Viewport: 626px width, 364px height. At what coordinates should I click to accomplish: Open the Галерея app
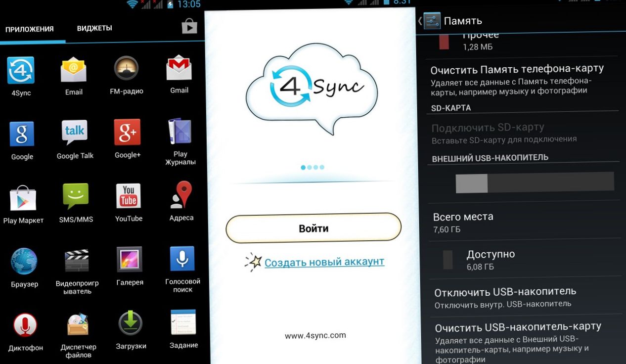(130, 259)
